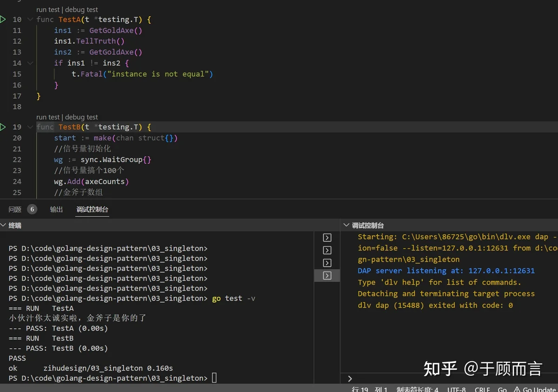Click line number 22 in the gutter

tap(17, 159)
